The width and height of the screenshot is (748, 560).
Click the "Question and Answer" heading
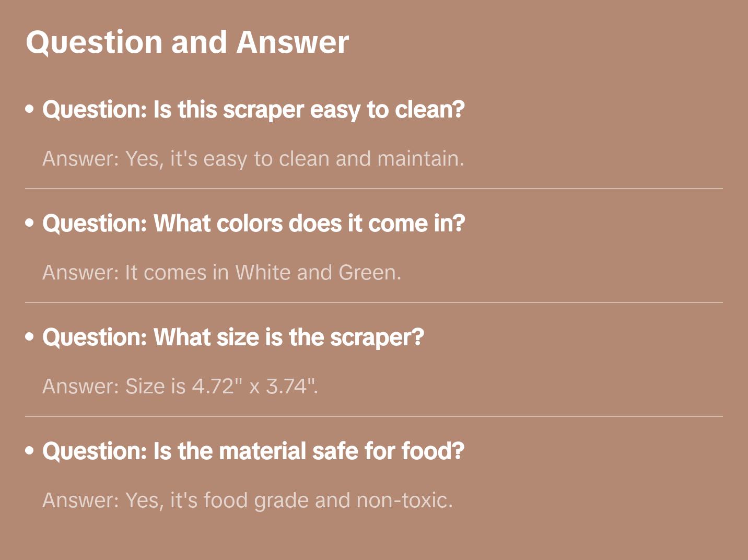click(x=187, y=42)
